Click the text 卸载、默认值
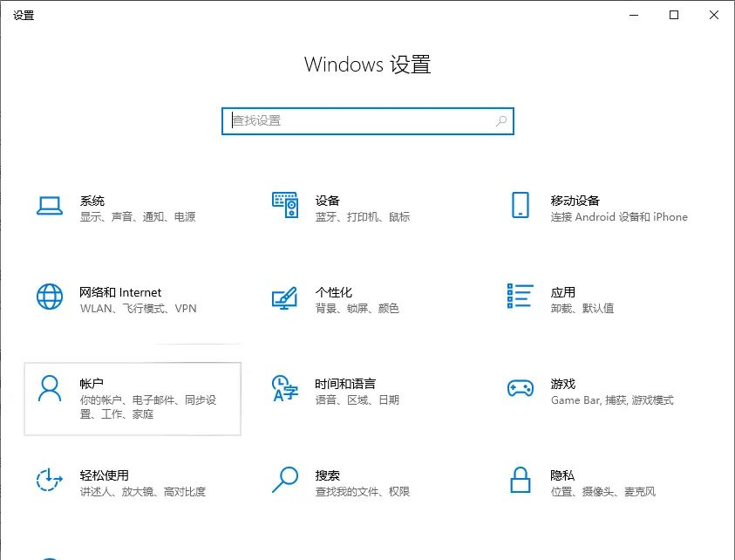This screenshot has width=735, height=560. [582, 308]
